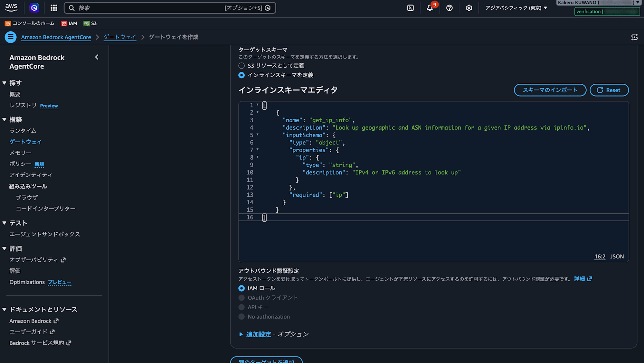
Task: Collapse the 評価 sidebar section
Action: coord(5,248)
